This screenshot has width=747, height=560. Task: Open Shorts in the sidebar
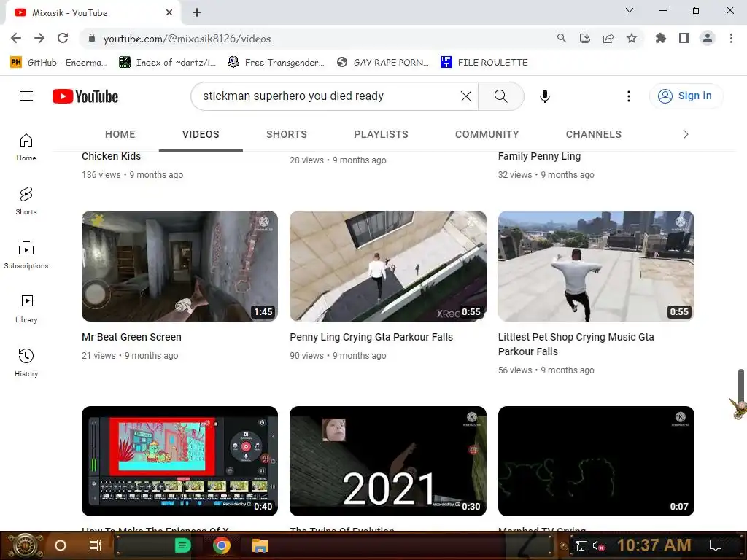point(26,201)
